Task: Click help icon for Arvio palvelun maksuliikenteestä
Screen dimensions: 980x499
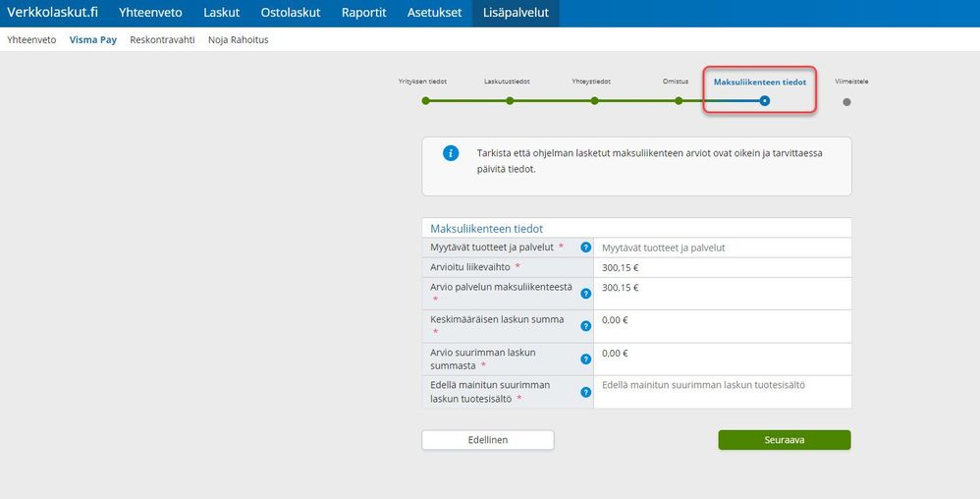Action: [585, 294]
